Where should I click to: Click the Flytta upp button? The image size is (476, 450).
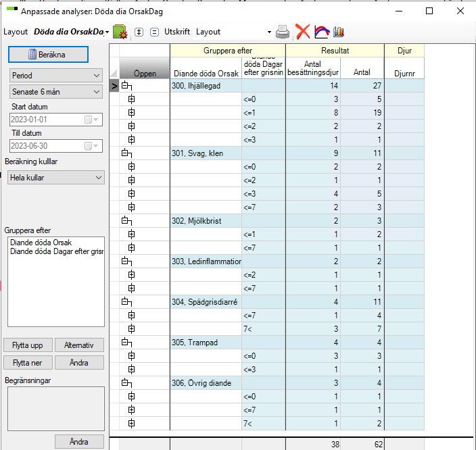(x=28, y=345)
